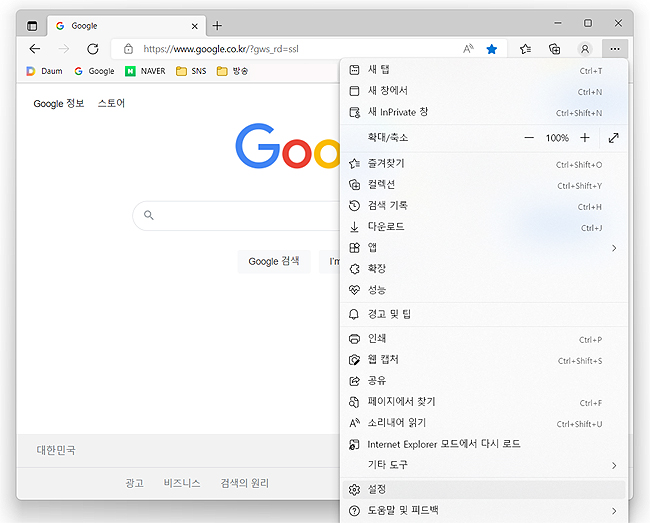Open a new tab with plus button
Viewport: 650px width, 523px height.
point(217,26)
